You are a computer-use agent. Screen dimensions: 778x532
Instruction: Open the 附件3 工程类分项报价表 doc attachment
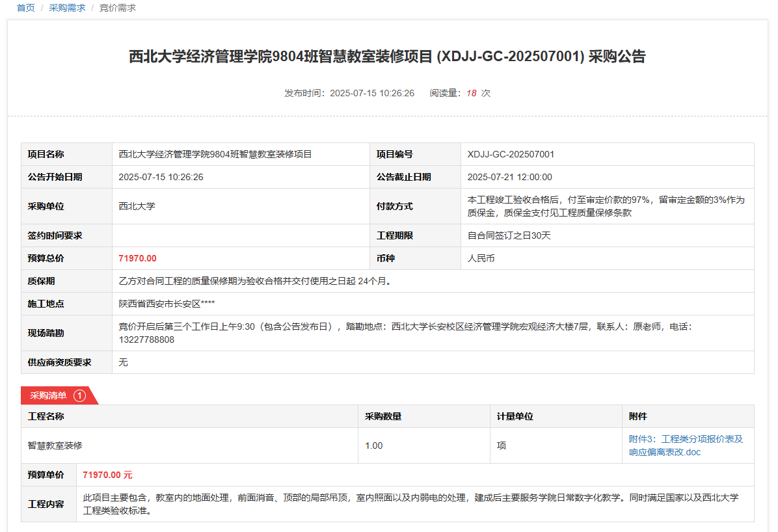pyautogui.click(x=686, y=446)
